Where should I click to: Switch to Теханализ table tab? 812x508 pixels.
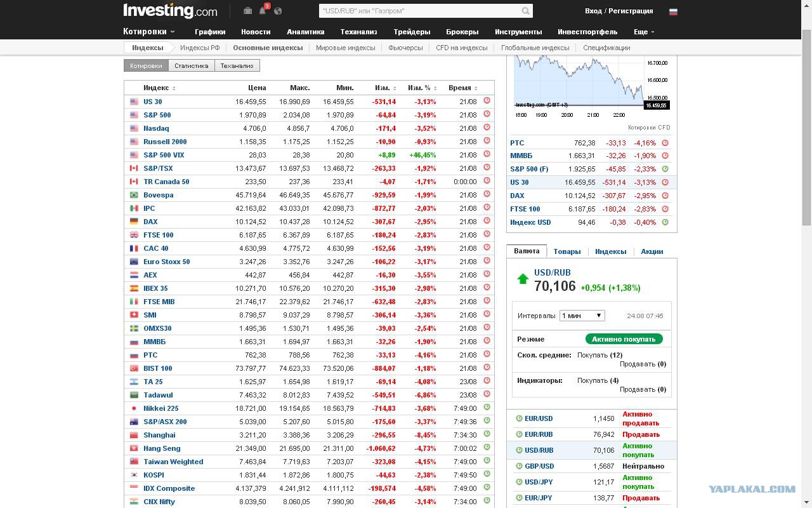click(237, 65)
